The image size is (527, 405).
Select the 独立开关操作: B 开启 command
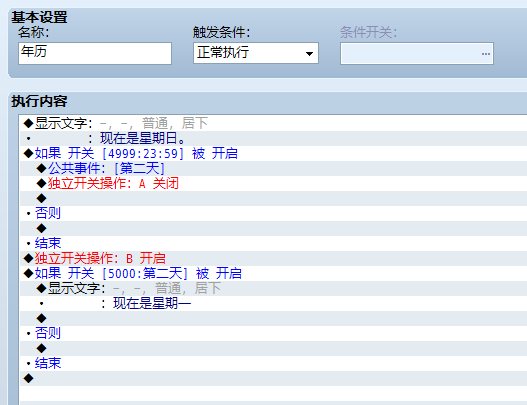coord(274,258)
